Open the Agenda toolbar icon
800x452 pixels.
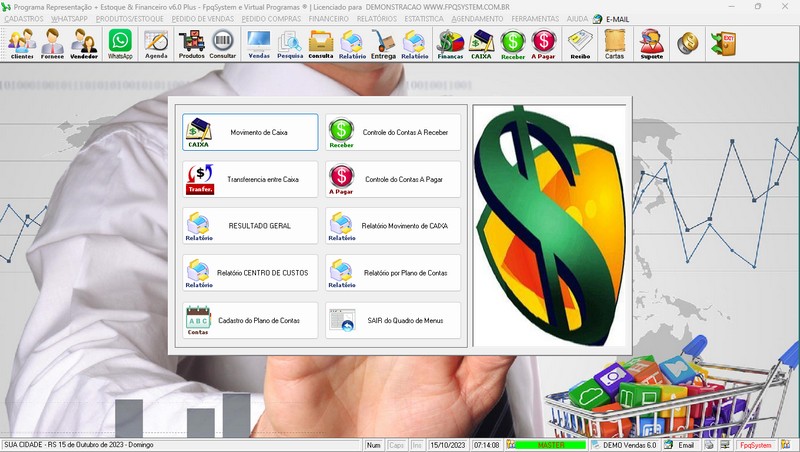click(156, 44)
